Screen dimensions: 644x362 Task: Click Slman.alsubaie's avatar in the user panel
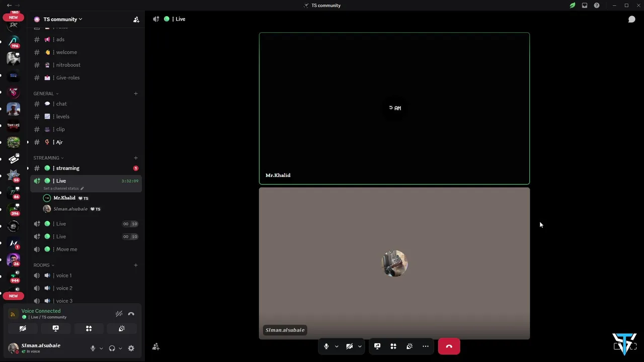point(14,348)
